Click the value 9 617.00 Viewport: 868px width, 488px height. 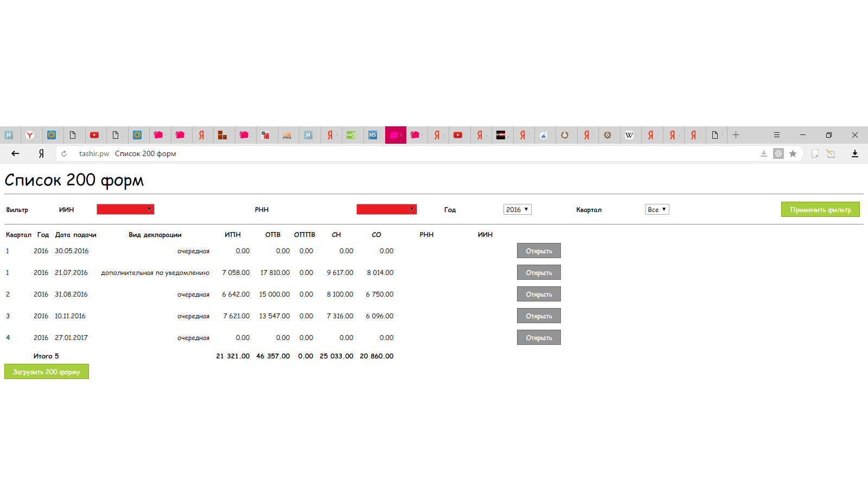340,273
